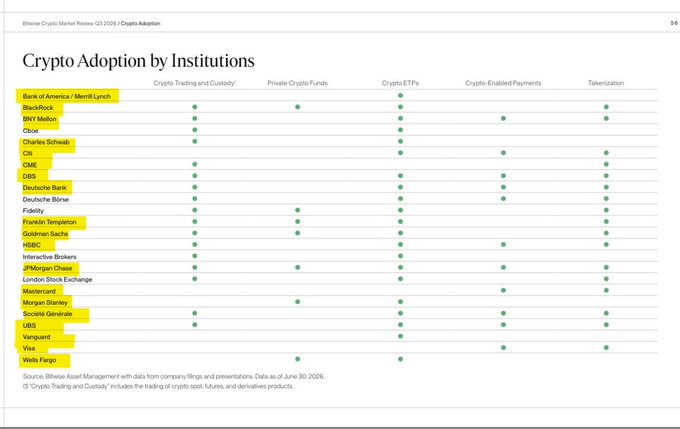The height and width of the screenshot is (429, 680).
Task: Select 'Bitwise Crypto Market Review Q3 2026' header text
Action: click(x=69, y=23)
